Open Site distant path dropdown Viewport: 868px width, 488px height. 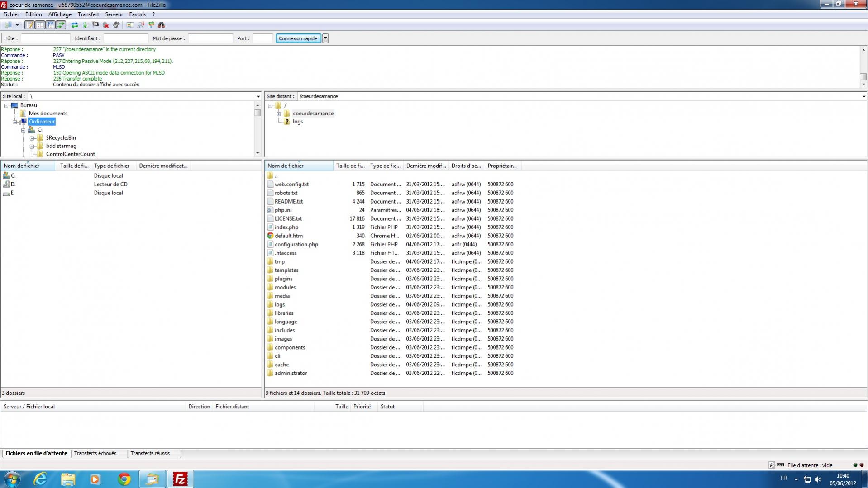click(x=863, y=96)
